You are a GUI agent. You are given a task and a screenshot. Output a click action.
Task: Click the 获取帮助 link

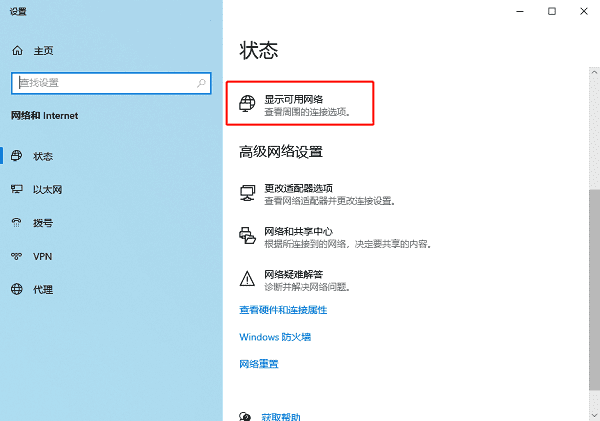click(281, 416)
